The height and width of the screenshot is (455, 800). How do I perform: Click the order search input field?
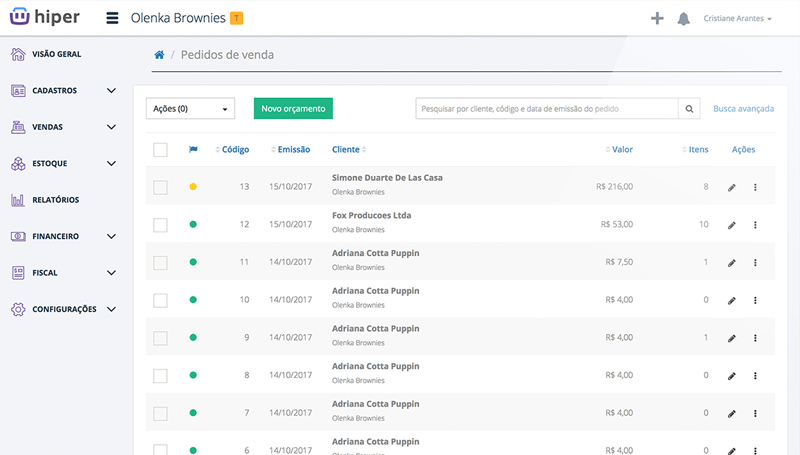click(x=546, y=109)
